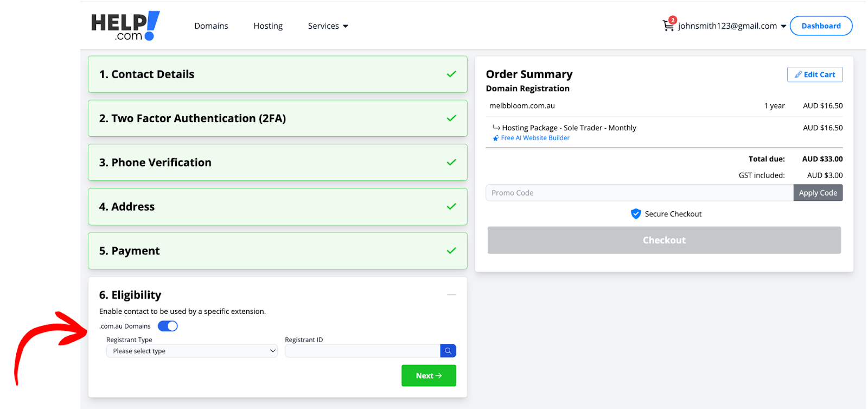Screen dimensions: 868x409
Task: Expand the Services menu
Action: 328,26
